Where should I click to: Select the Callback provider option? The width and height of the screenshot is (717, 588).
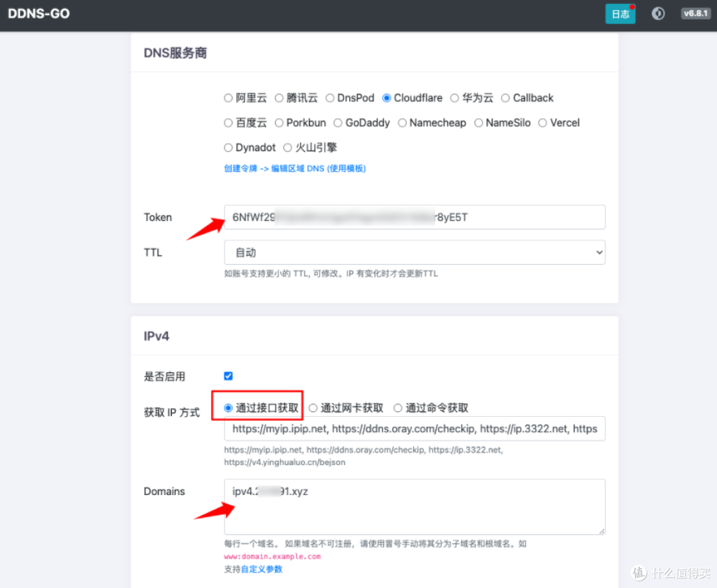tap(505, 98)
